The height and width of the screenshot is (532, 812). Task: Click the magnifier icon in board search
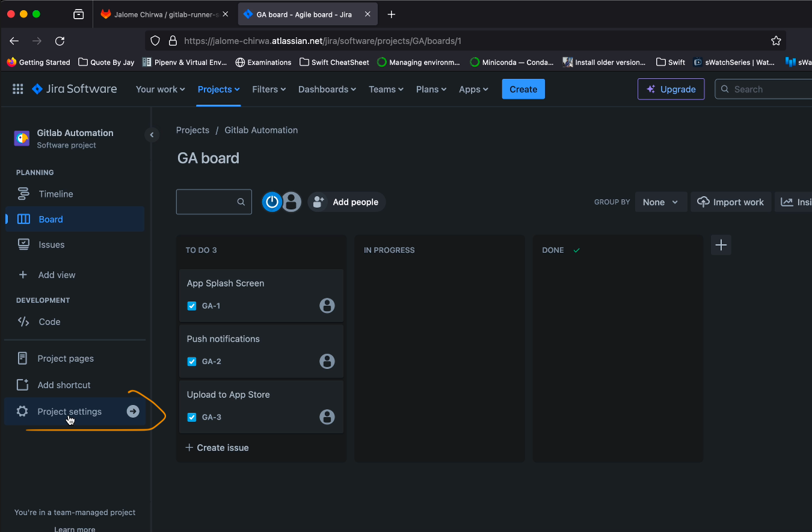pyautogui.click(x=241, y=202)
